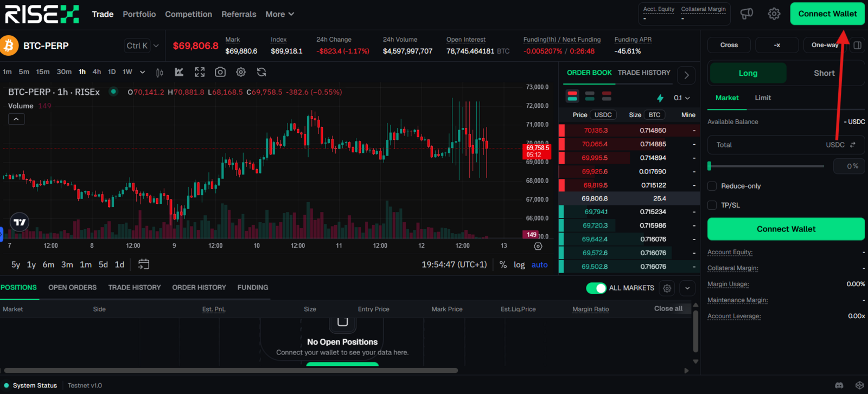
Task: Open the Discord icon in footer
Action: pyautogui.click(x=839, y=385)
